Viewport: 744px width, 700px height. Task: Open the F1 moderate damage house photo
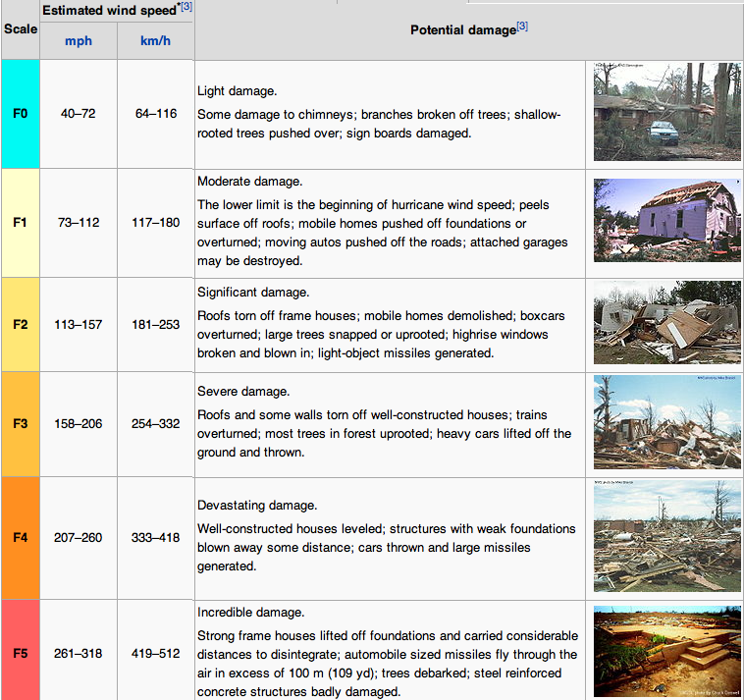click(x=666, y=220)
